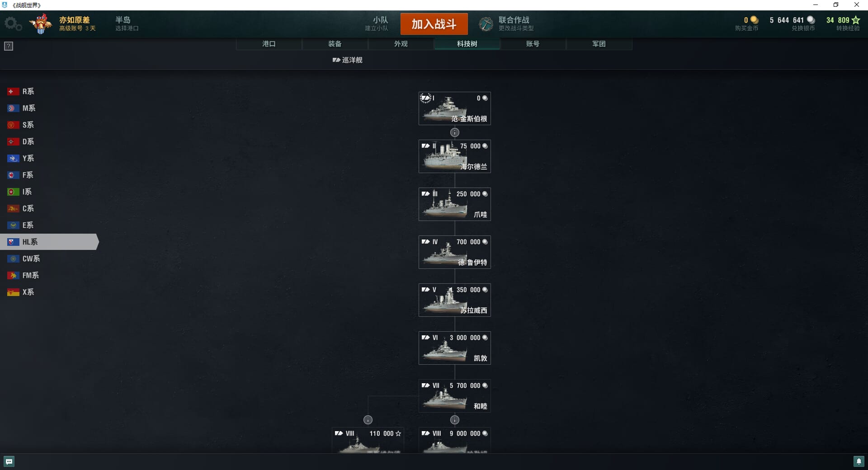Open the chat icon at bottom left
The height and width of the screenshot is (470, 868).
(9, 461)
